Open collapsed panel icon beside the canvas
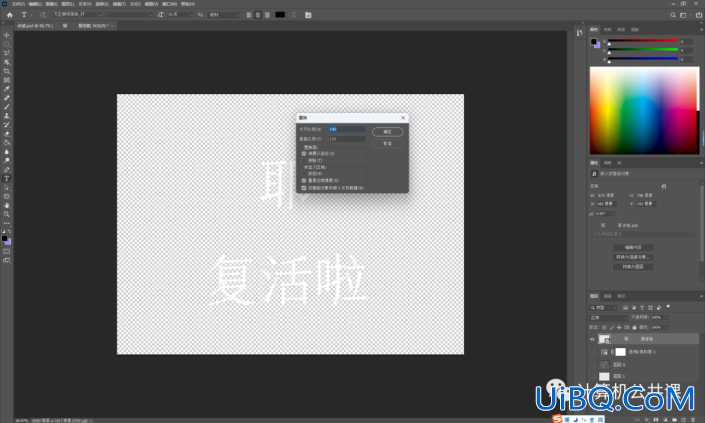The image size is (705, 423). (x=580, y=32)
